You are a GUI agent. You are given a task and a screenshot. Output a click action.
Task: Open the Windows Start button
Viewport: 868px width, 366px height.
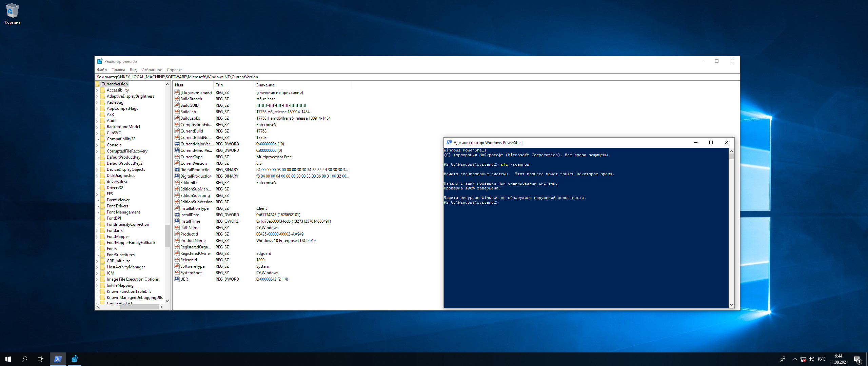click(8, 359)
